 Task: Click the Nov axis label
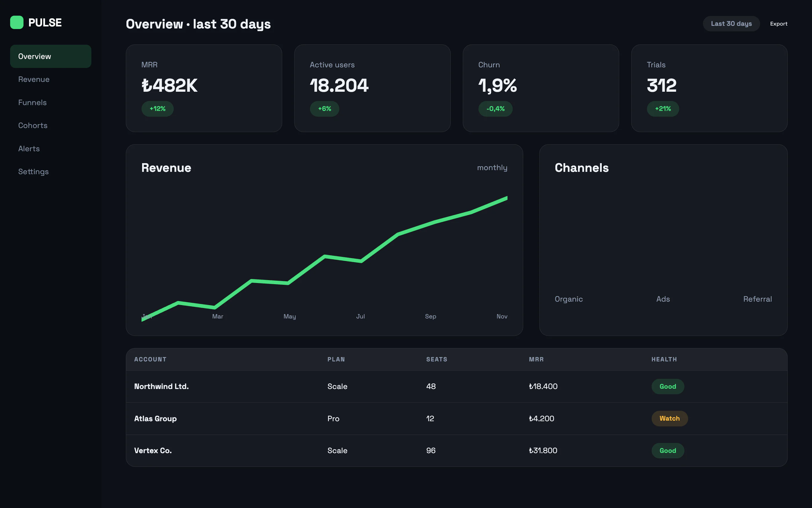pyautogui.click(x=502, y=316)
